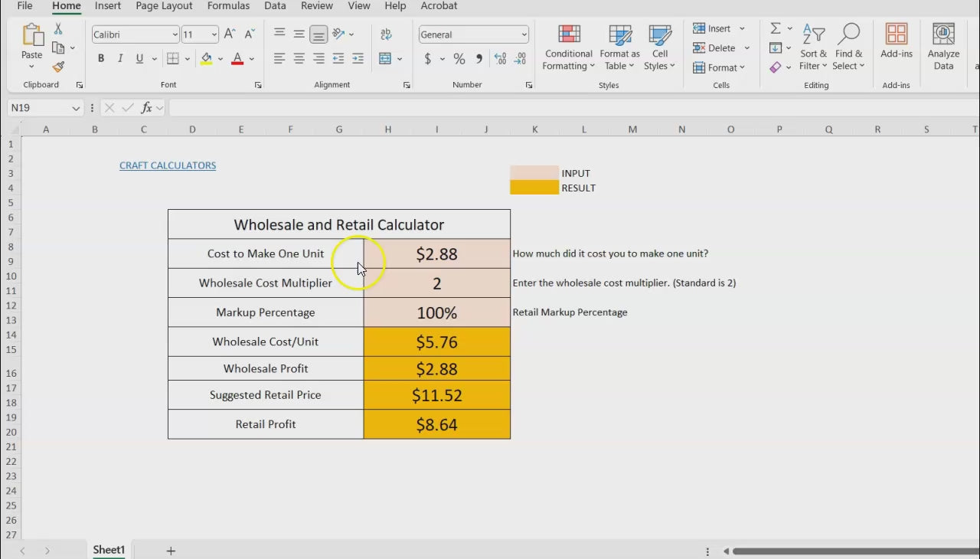The image size is (980, 559).
Task: Switch to the Formulas ribbon tab
Action: pyautogui.click(x=228, y=6)
